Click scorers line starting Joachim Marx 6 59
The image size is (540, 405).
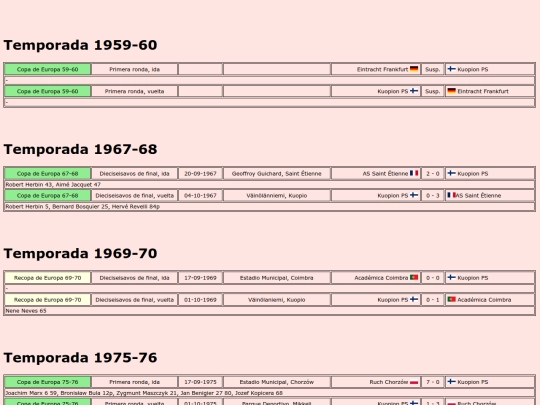coord(144,393)
